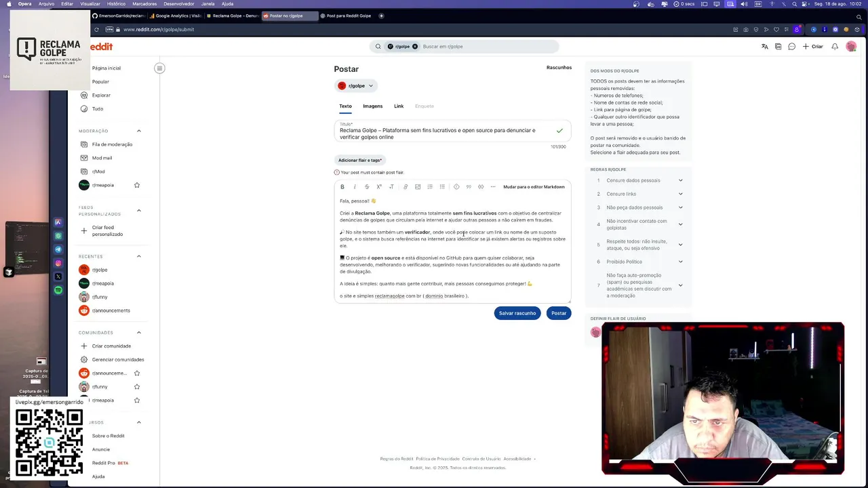This screenshot has width=868, height=488.
Task: Open more formatting options ellipsis
Action: [493, 187]
